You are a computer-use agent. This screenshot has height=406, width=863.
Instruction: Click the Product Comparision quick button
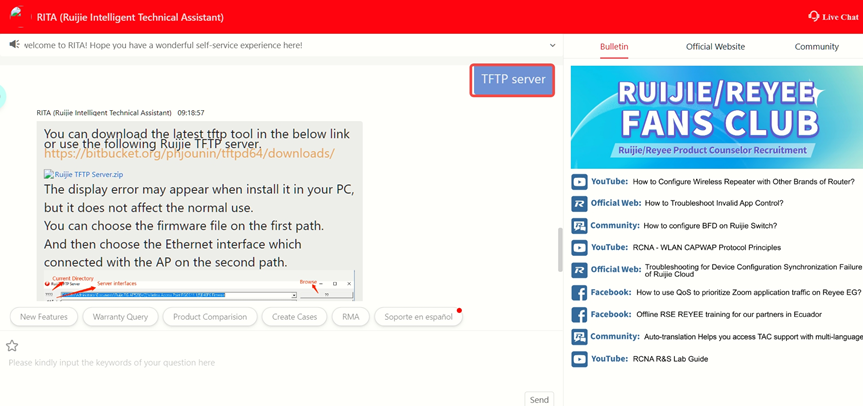pyautogui.click(x=210, y=317)
